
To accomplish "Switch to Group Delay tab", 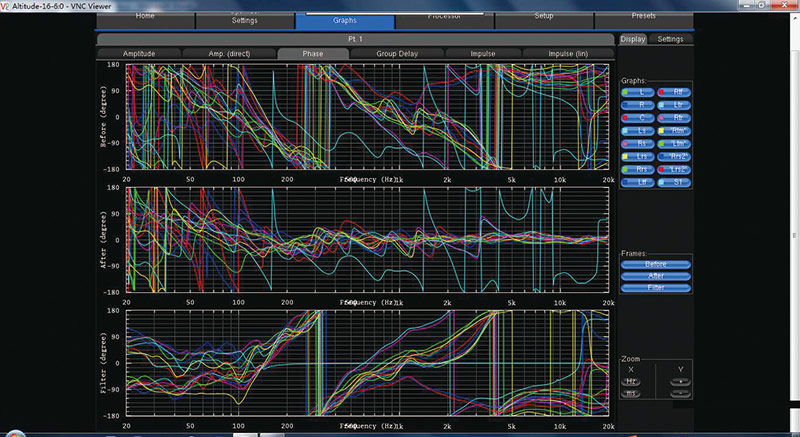I will tap(397, 54).
